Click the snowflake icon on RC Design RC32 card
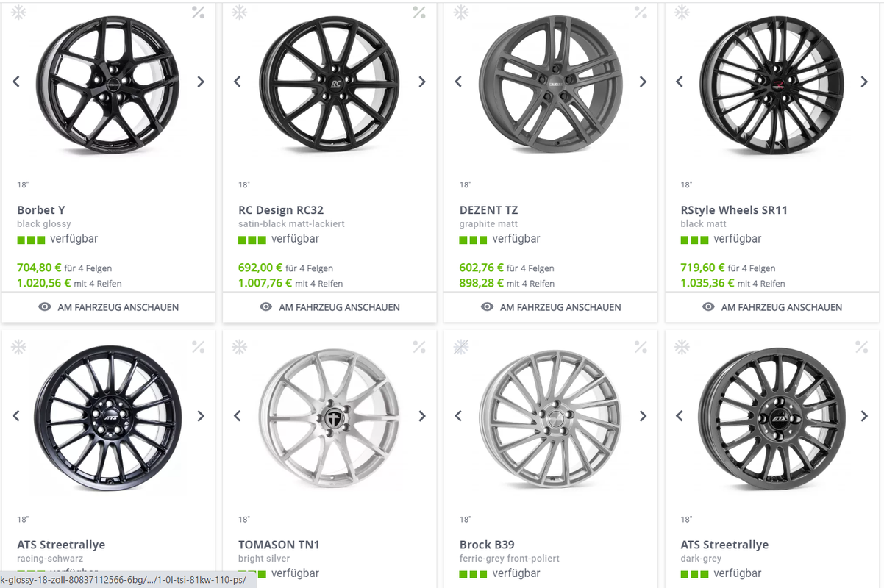The image size is (884, 588). tap(240, 12)
